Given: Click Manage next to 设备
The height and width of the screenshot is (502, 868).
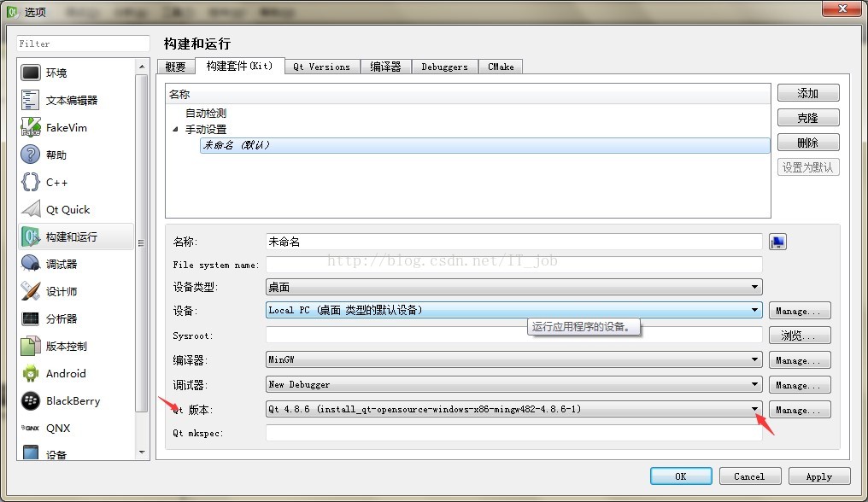Looking at the screenshot, I should 800,311.
